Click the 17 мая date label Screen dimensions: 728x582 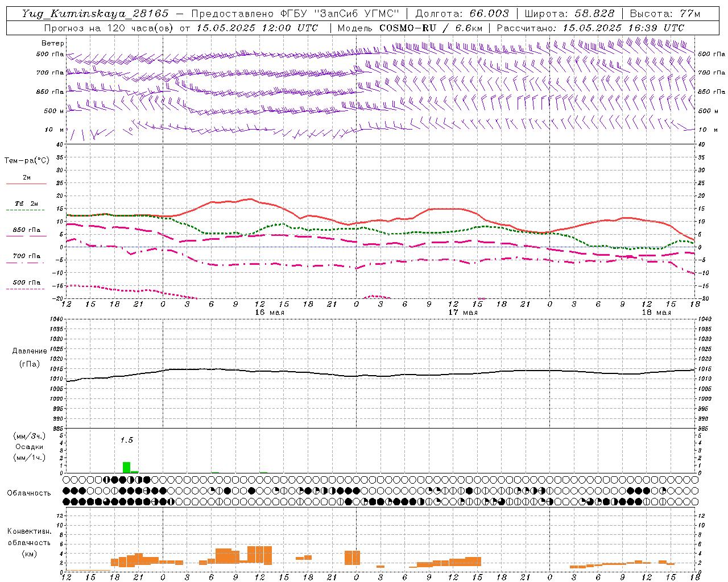click(x=463, y=313)
